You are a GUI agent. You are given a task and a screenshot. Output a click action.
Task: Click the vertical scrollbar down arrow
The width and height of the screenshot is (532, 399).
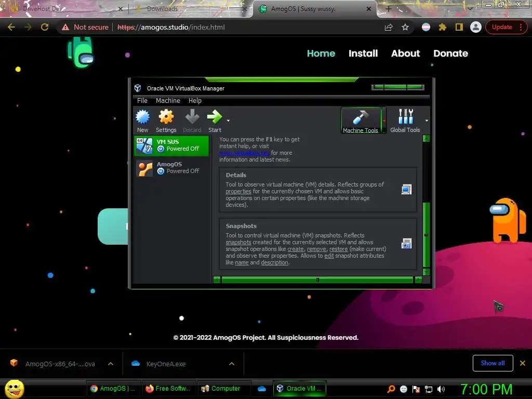click(x=427, y=272)
